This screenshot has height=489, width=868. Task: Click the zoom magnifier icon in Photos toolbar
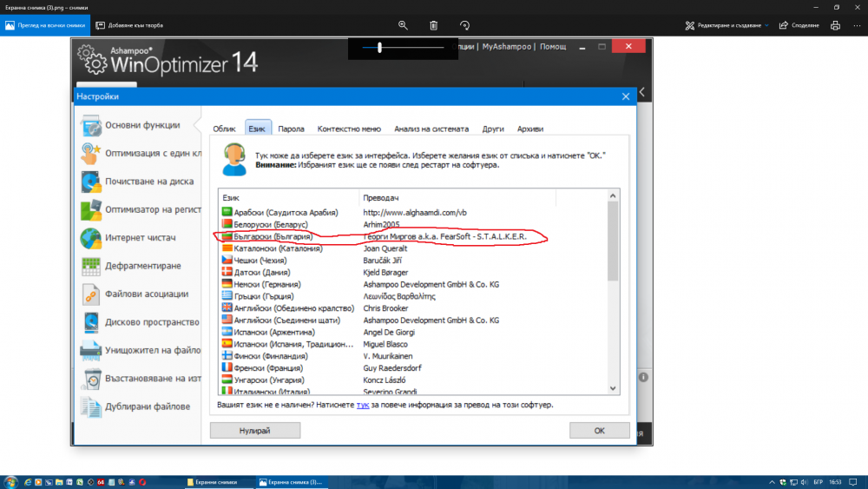403,25
